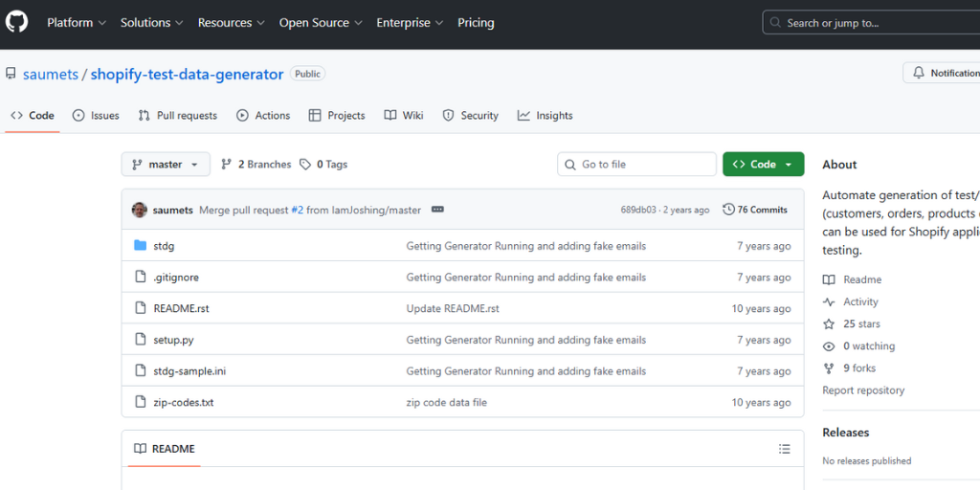Open the Projects tab
Image resolution: width=980 pixels, height=490 pixels.
tap(337, 116)
